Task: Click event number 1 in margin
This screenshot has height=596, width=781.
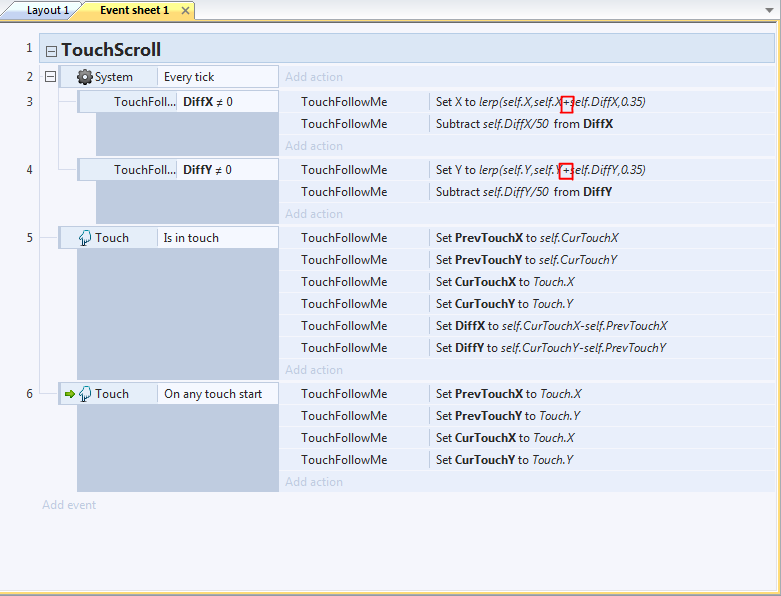Action: pyautogui.click(x=29, y=48)
